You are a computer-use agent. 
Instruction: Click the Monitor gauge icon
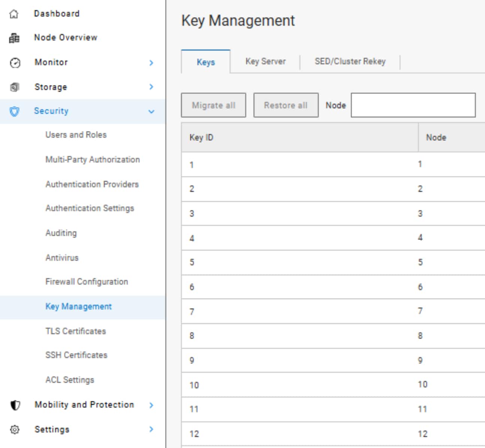[x=15, y=63]
